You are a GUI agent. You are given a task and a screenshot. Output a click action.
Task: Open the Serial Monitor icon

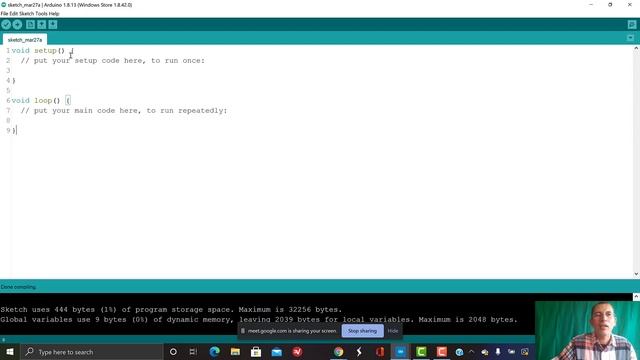632,24
